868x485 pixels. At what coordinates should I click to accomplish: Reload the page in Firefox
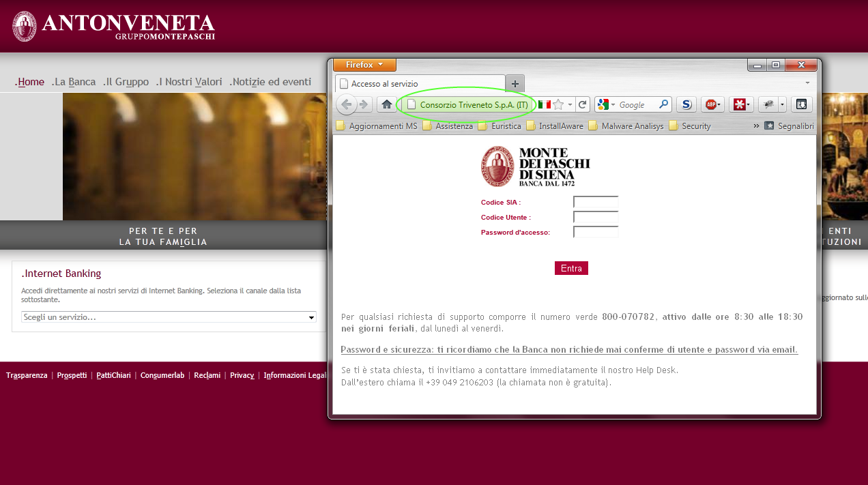582,104
